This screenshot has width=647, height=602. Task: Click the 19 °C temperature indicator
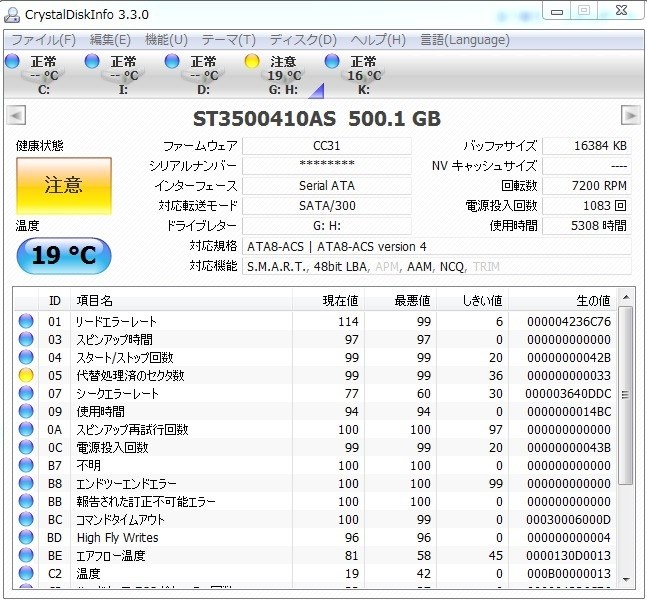64,255
